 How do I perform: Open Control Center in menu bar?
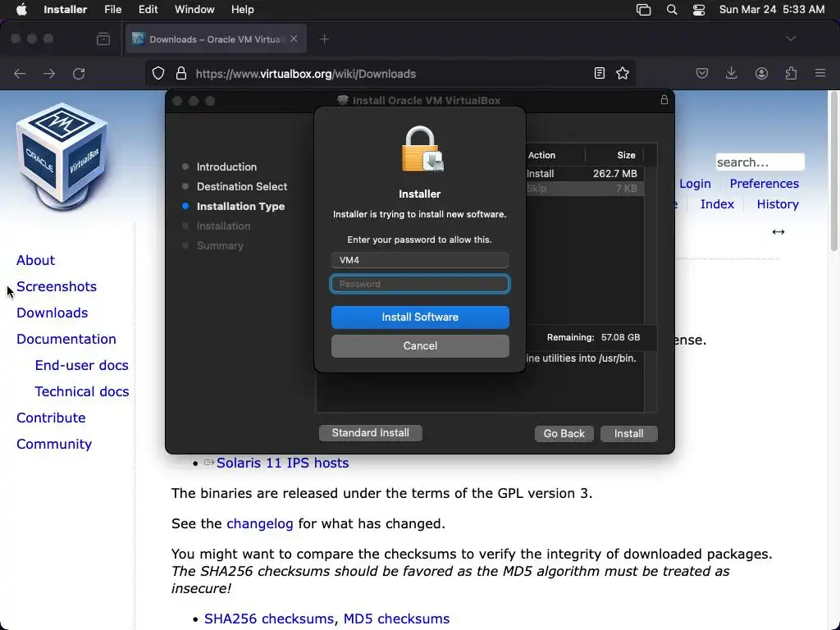pyautogui.click(x=699, y=10)
